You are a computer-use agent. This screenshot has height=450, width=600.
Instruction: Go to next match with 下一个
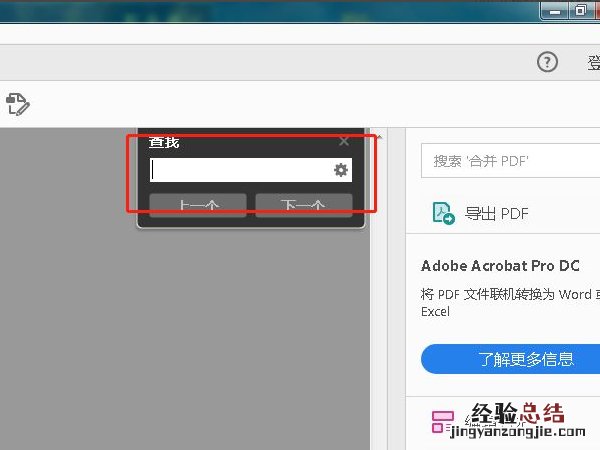304,205
